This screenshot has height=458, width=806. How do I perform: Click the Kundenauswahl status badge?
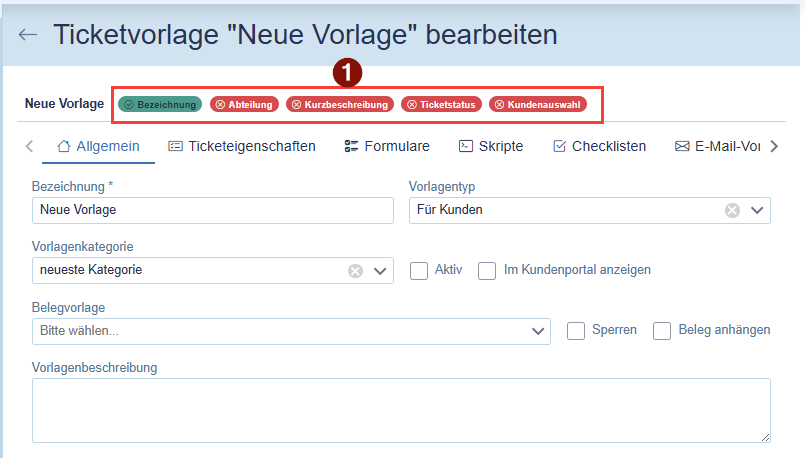coord(538,104)
